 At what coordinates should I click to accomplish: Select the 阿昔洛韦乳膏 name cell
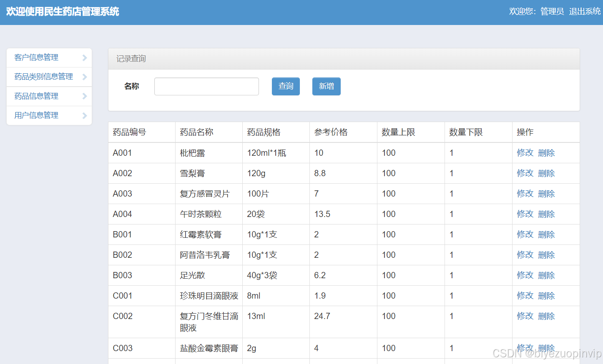(x=209, y=255)
